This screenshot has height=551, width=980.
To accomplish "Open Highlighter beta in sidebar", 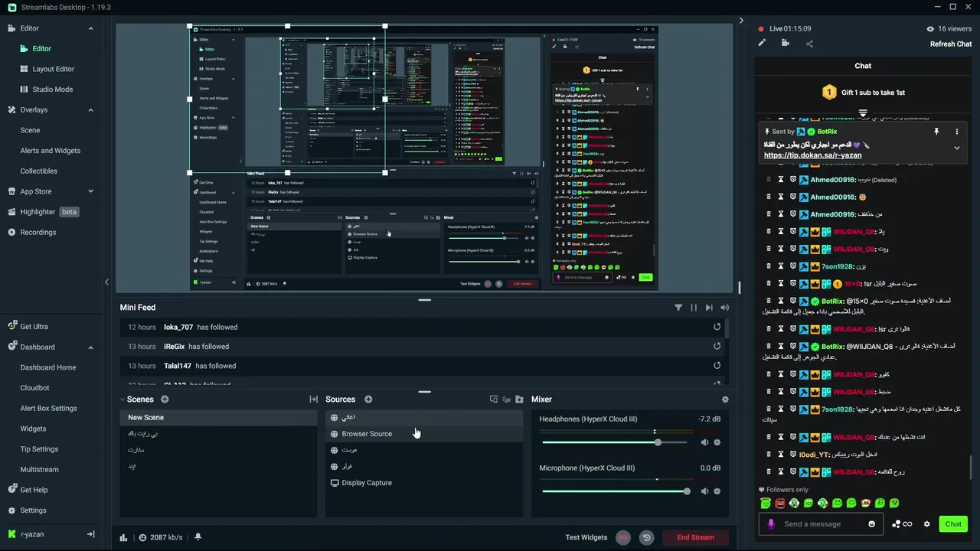I will [43, 212].
